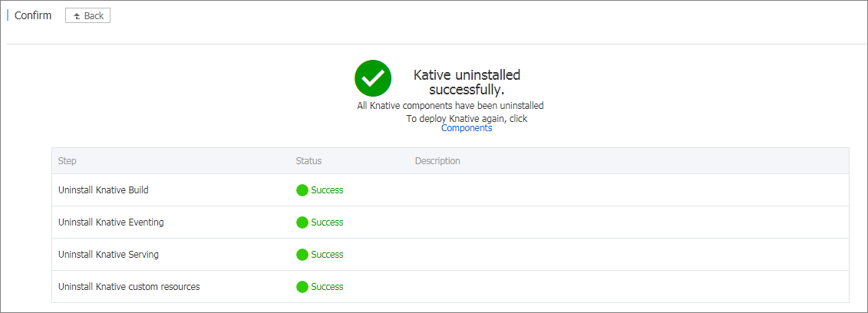Click green status dot for Knative Build
Image resolution: width=868 pixels, height=313 pixels.
tap(302, 190)
